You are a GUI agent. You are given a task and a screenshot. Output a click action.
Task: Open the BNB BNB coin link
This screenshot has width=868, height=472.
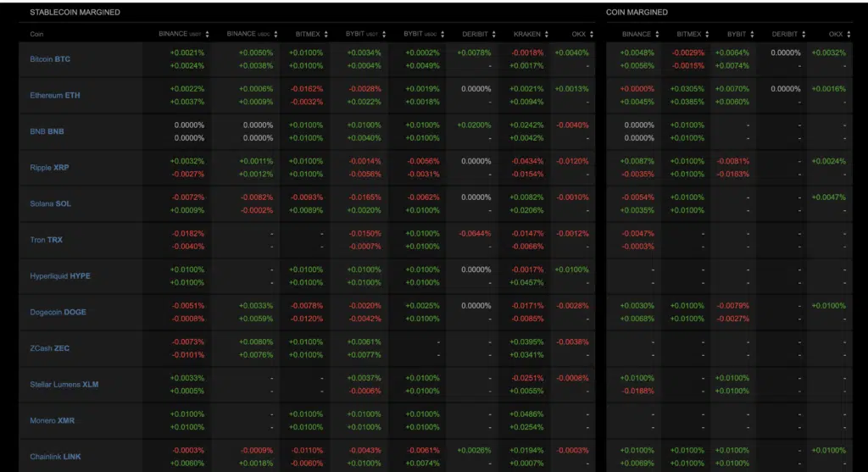(x=47, y=131)
